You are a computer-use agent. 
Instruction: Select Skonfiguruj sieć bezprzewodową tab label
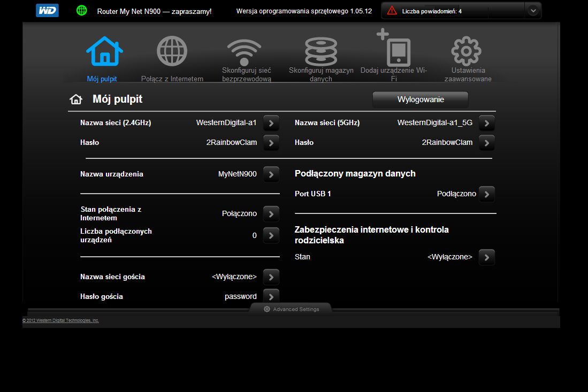click(246, 74)
